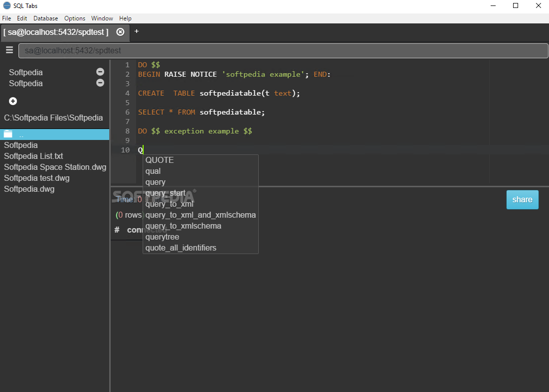Open the File menu
Viewport: 549px width, 392px height.
tap(6, 18)
